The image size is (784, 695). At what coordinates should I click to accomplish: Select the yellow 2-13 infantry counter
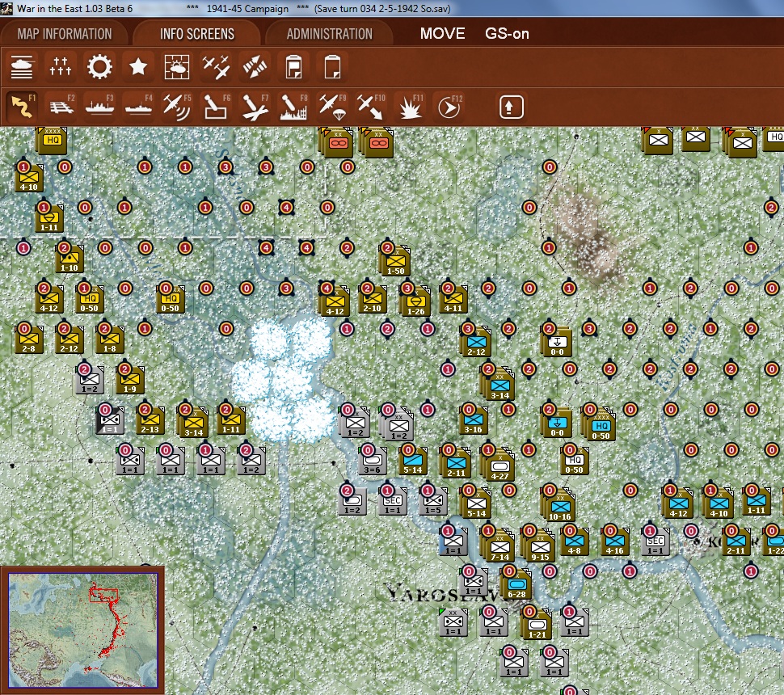point(150,420)
